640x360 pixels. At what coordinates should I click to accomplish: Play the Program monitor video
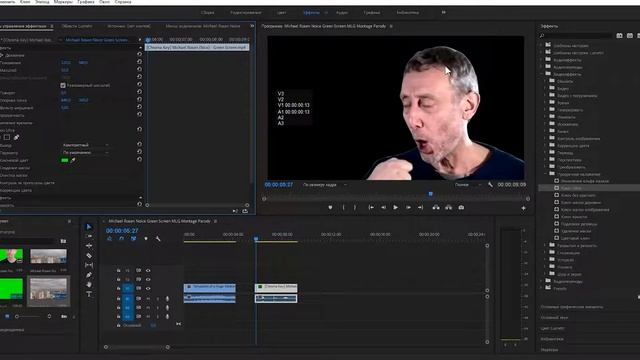396,207
